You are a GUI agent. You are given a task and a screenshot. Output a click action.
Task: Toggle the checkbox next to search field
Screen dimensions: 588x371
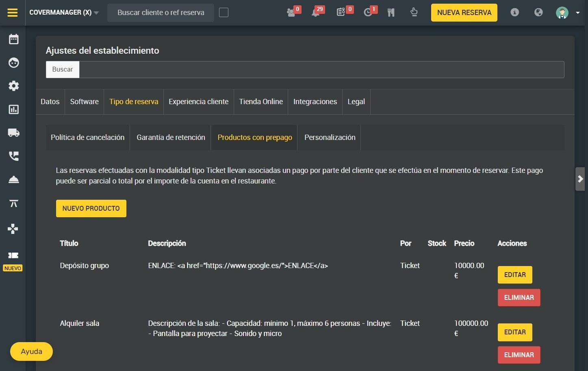pyautogui.click(x=223, y=13)
